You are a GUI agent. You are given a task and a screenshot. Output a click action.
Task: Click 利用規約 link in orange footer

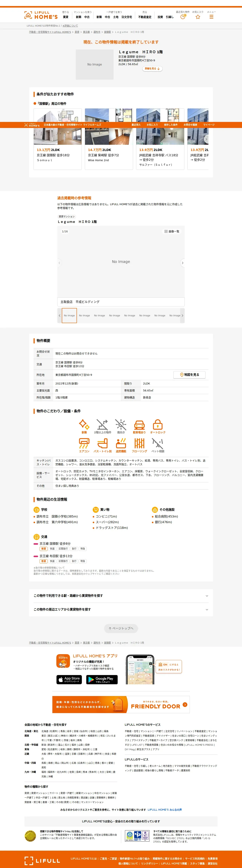point(195,859)
